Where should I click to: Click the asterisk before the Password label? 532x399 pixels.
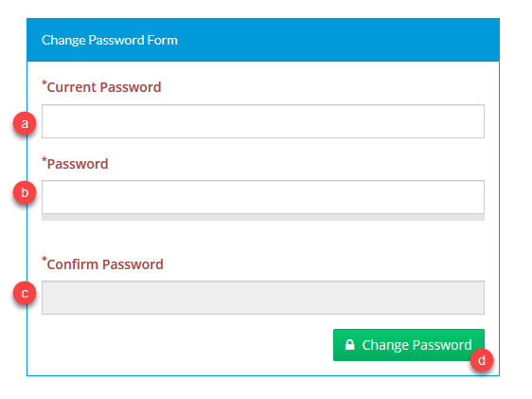pyautogui.click(x=44, y=159)
